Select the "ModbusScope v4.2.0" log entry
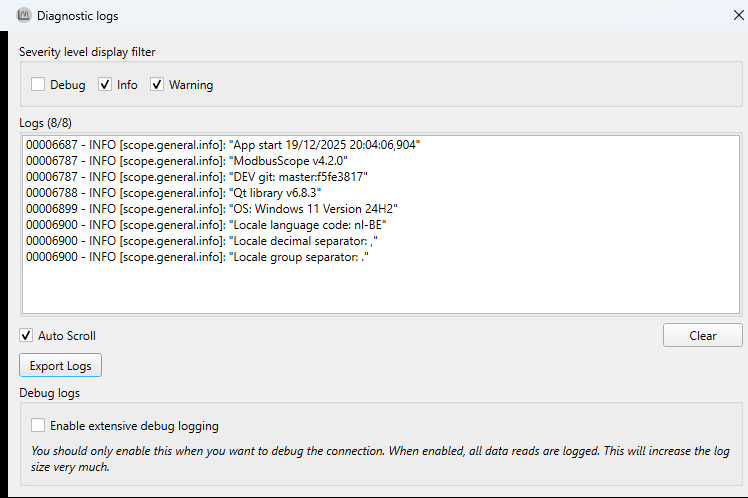Viewport: 748px width, 498px height. coord(187,161)
